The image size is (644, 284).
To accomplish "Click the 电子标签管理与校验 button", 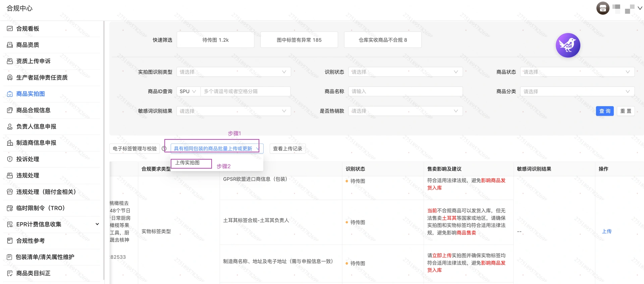I will tap(135, 149).
